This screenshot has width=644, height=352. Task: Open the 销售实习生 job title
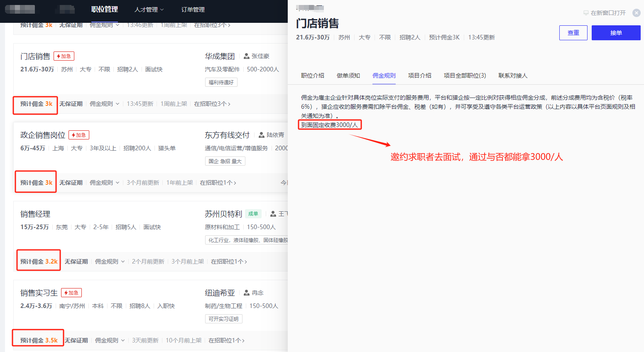click(39, 293)
